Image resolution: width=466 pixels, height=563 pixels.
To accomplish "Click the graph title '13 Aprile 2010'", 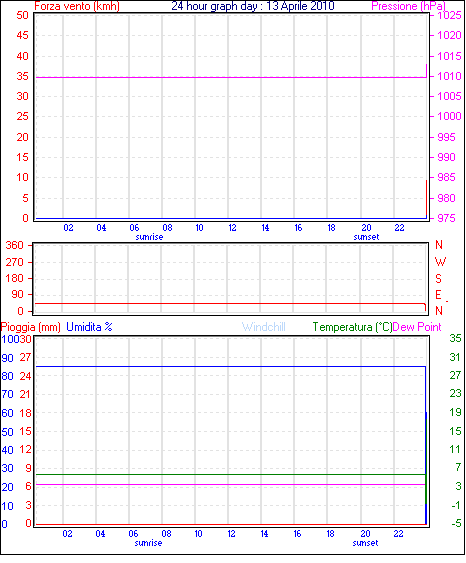I will (300, 6).
